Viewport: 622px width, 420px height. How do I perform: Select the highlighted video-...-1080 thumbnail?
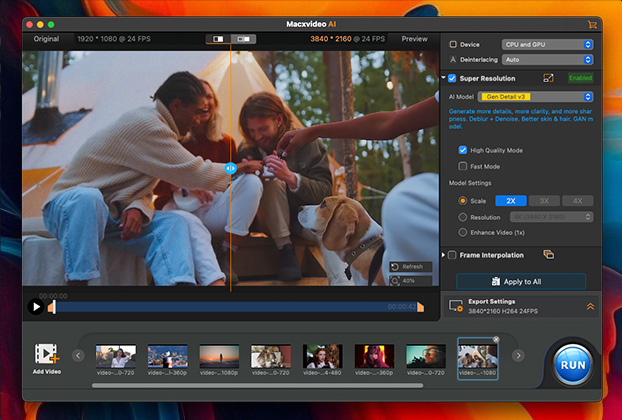(x=478, y=357)
